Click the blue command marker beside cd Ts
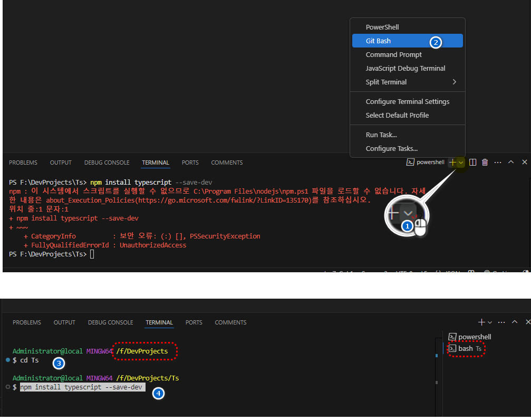The width and height of the screenshot is (531, 420). pos(7,360)
